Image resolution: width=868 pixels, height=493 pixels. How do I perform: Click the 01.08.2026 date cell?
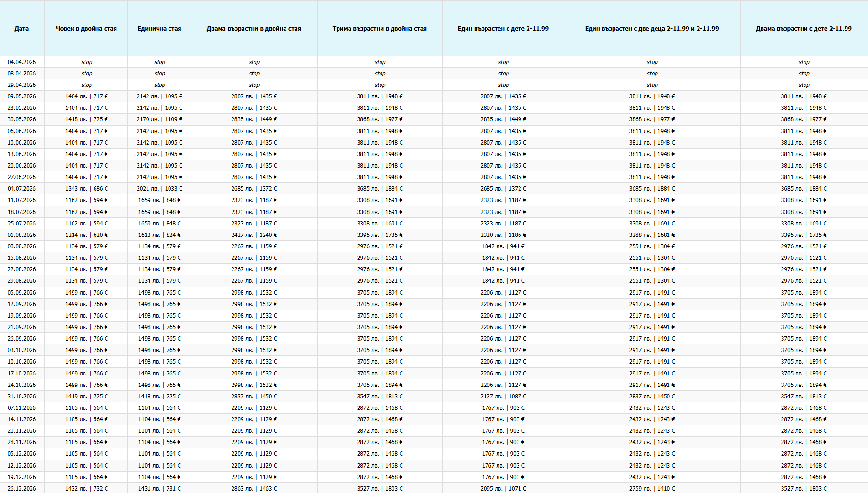21,235
